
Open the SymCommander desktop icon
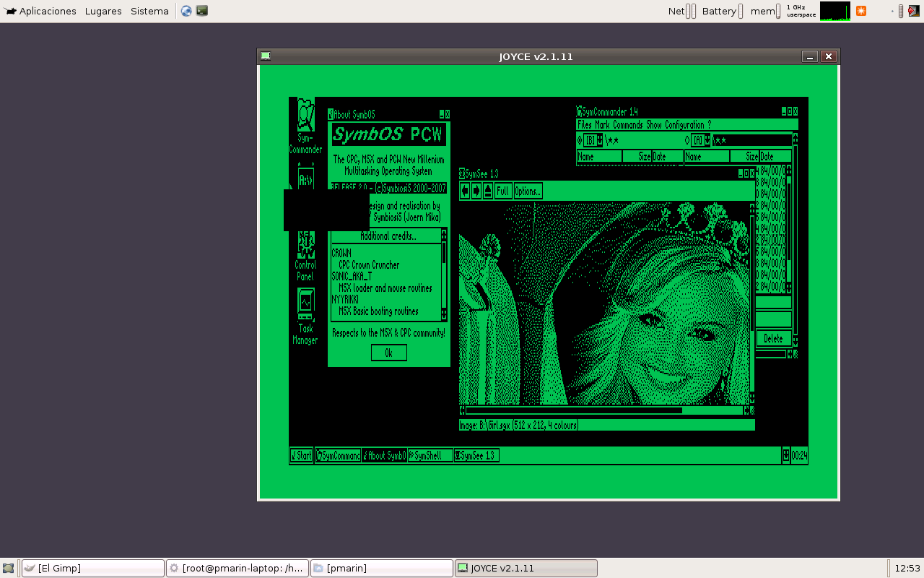305,126
